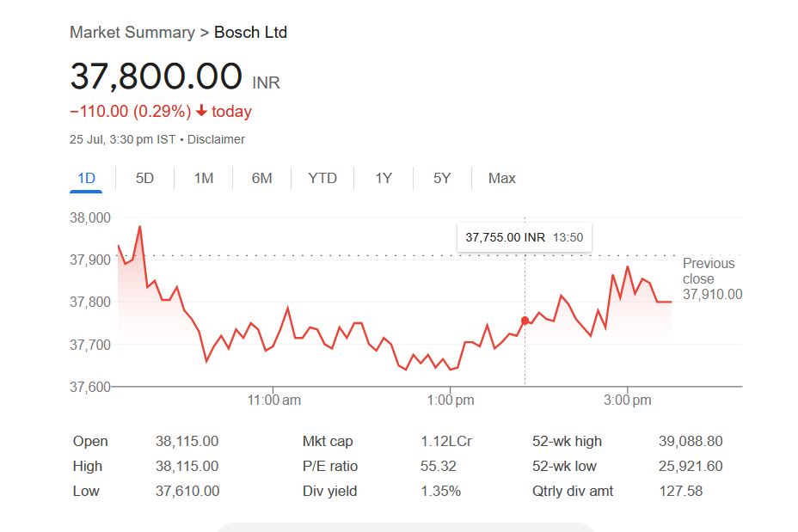The height and width of the screenshot is (532, 798).
Task: Switch to the 5D chart tab
Action: pyautogui.click(x=144, y=179)
